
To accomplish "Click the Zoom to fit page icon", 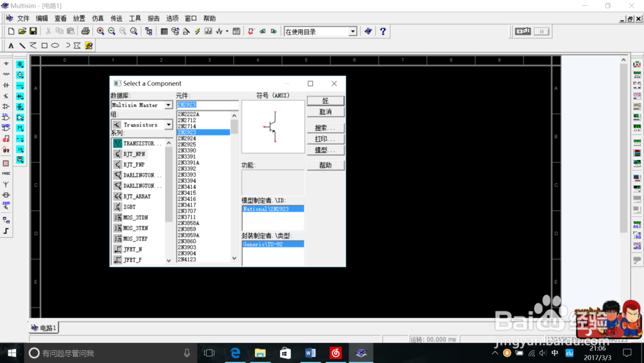I will (133, 31).
